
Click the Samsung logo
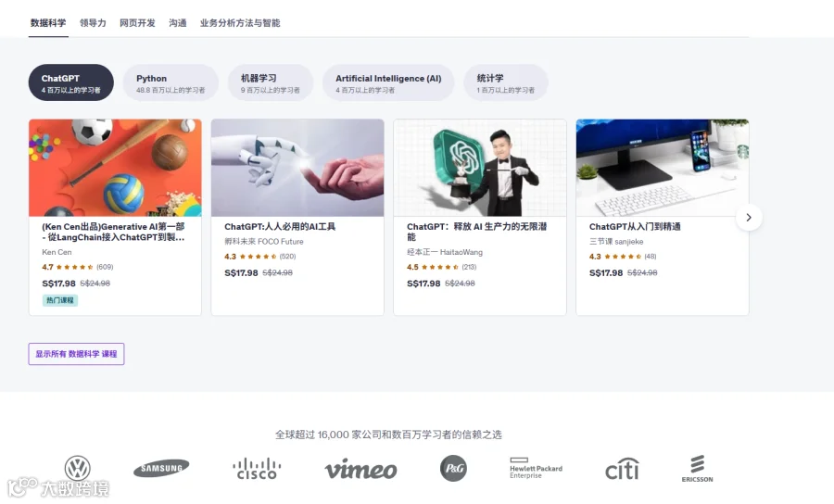coord(161,468)
